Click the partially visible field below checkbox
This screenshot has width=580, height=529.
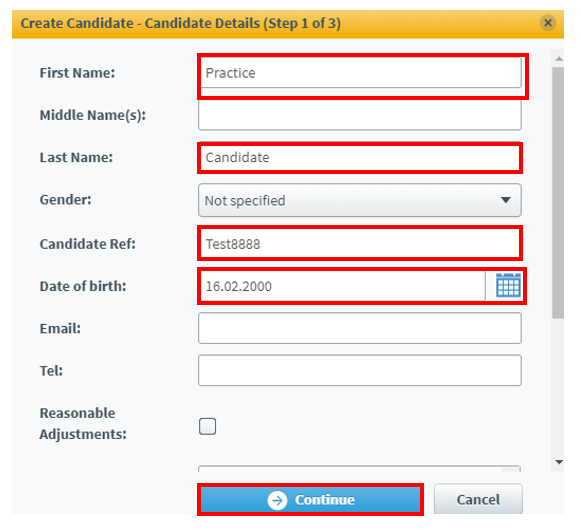point(359,468)
